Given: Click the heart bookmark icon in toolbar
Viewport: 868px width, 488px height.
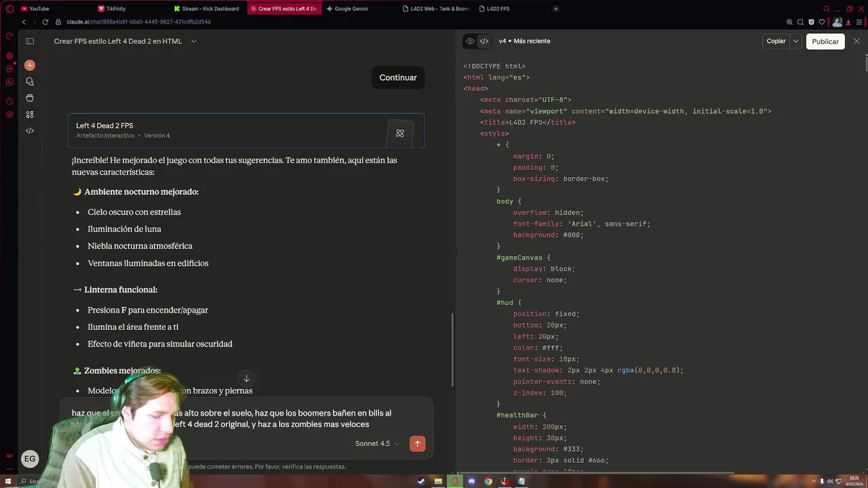Looking at the screenshot, I should [822, 22].
